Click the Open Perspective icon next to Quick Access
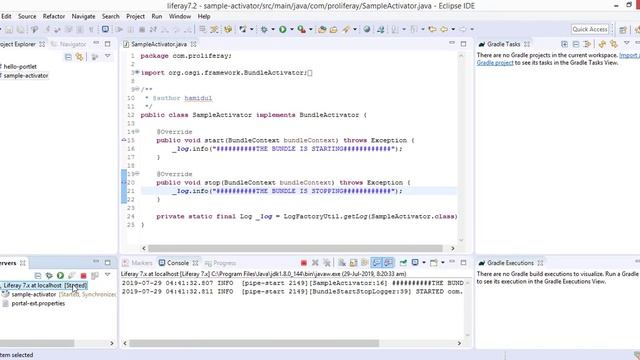Viewport: 640px width, 360px height. click(x=623, y=29)
